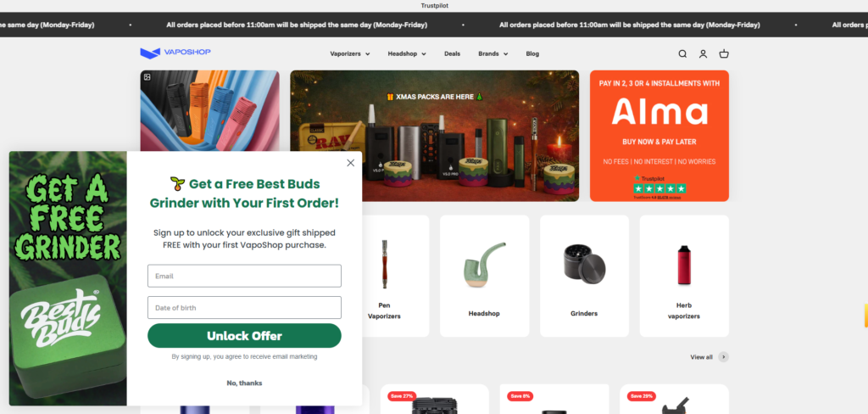Click the VapoShop logo

pyautogui.click(x=175, y=53)
